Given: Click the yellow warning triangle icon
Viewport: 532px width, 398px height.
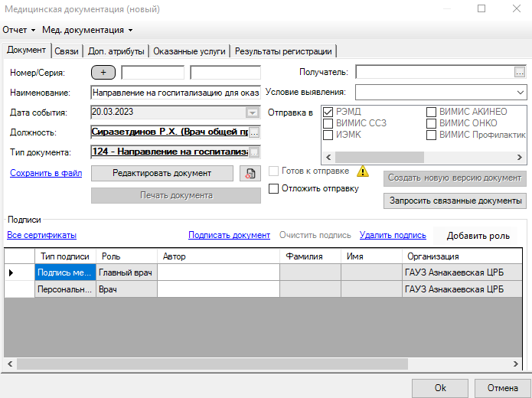Looking at the screenshot, I should coord(363,171).
